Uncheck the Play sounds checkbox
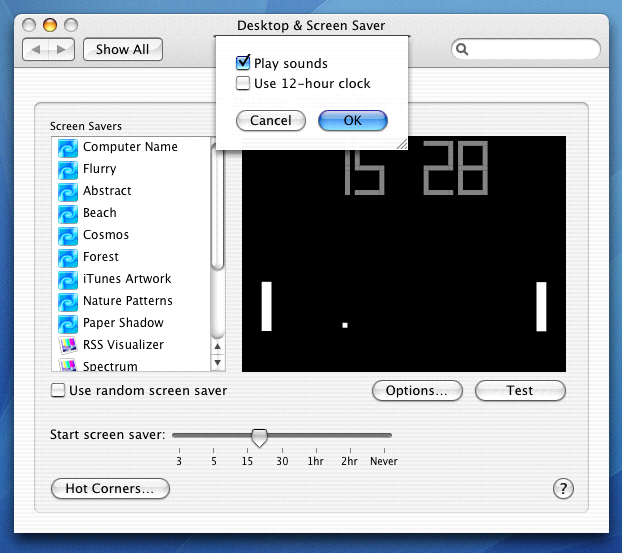622x553 pixels. coord(243,62)
